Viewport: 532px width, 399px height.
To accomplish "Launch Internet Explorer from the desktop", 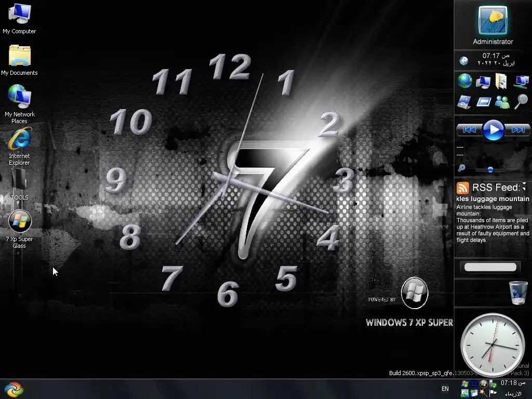I will click(x=19, y=146).
